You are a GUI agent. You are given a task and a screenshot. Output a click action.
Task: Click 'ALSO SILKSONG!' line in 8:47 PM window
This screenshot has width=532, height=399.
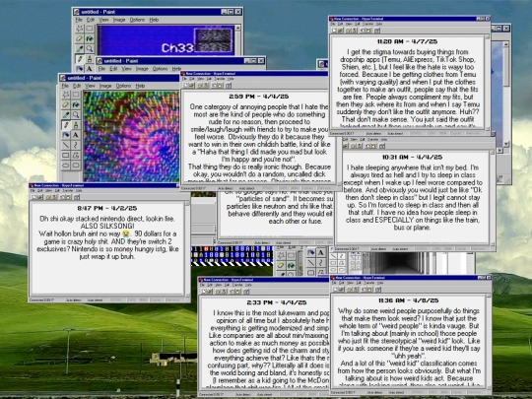pos(107,226)
